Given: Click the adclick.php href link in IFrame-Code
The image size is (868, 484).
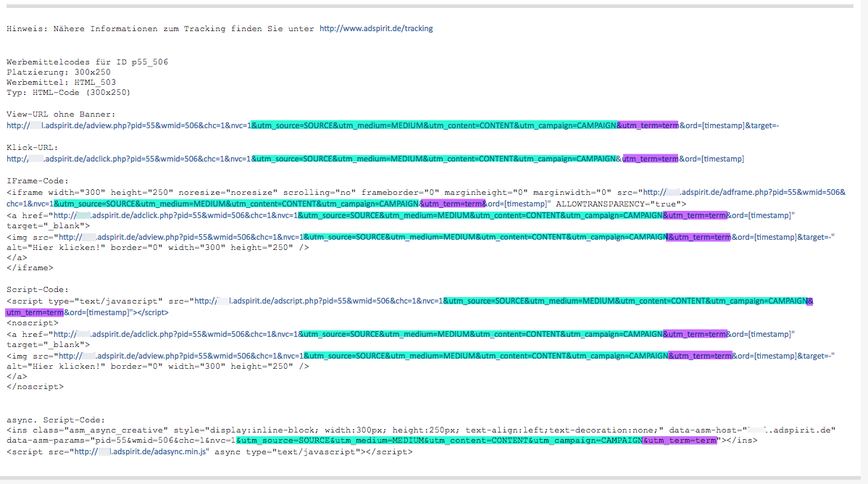Looking at the screenshot, I should pos(424,215).
